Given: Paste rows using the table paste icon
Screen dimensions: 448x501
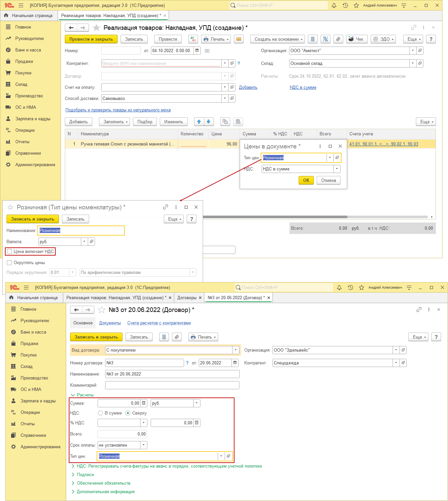Looking at the screenshot, I should click(x=238, y=122).
